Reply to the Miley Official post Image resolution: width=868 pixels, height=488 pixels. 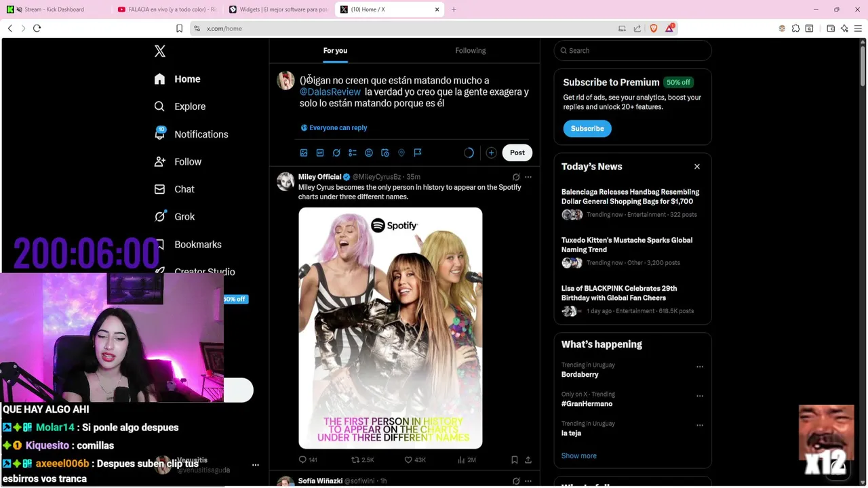click(308, 460)
